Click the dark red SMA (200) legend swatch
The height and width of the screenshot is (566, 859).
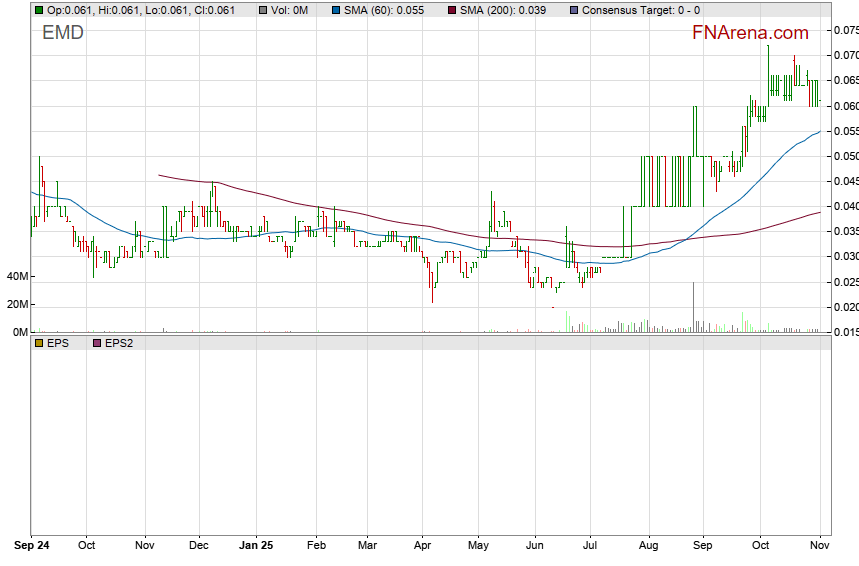point(451,10)
